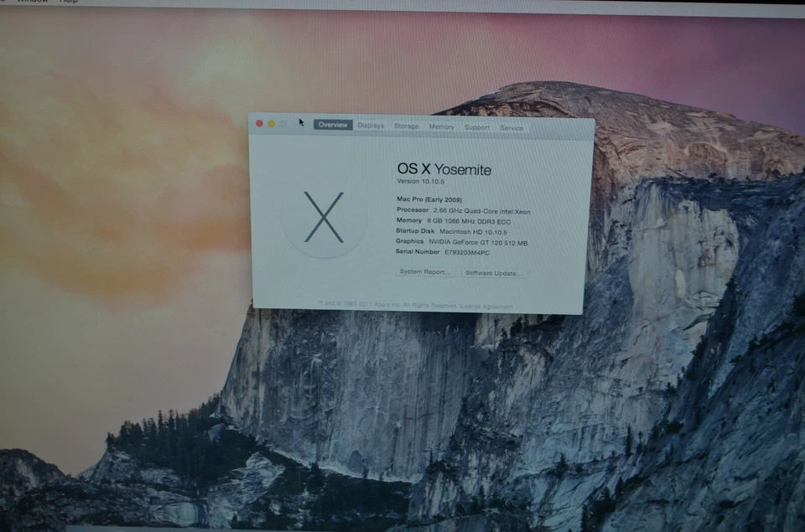Viewport: 805px width, 532px height.
Task: Open the Service tab
Action: coord(512,127)
